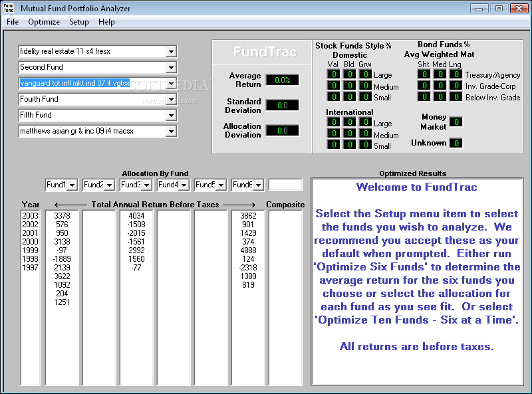The height and width of the screenshot is (394, 532).
Task: Open the Optimize menu
Action: click(x=44, y=22)
